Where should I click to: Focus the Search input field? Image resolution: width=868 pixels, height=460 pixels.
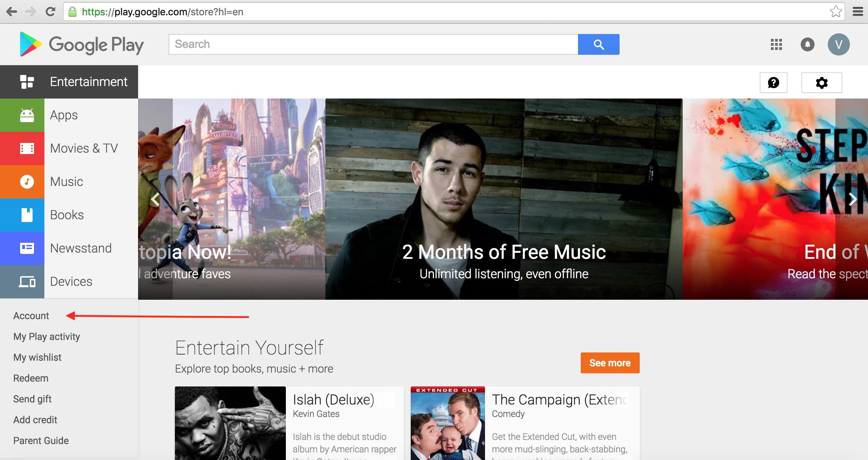(x=373, y=44)
